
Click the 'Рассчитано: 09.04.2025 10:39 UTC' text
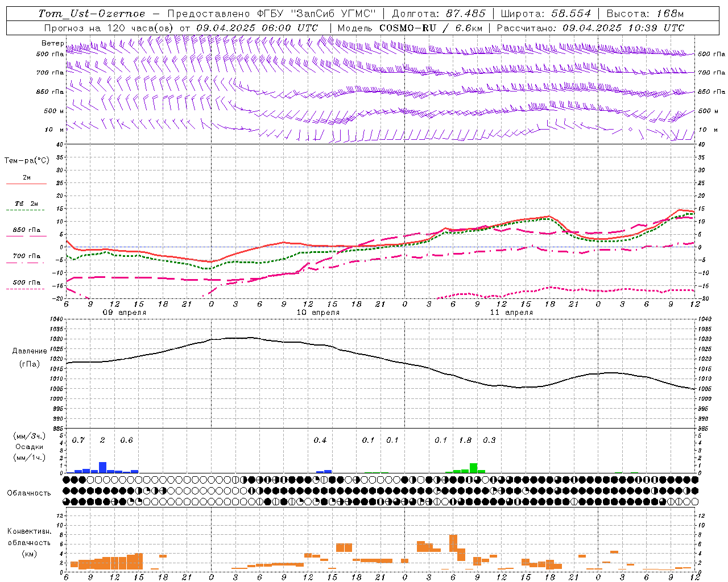[590, 28]
